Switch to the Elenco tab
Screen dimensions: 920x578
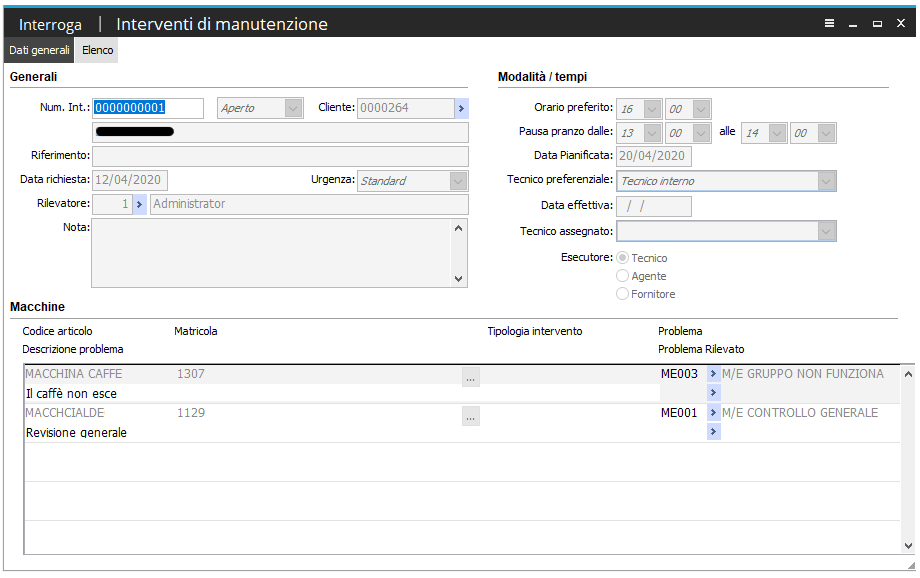click(x=97, y=50)
